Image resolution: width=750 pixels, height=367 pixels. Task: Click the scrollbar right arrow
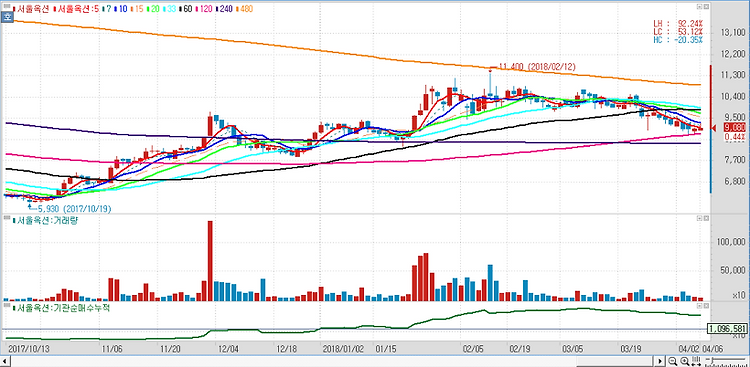[661, 360]
